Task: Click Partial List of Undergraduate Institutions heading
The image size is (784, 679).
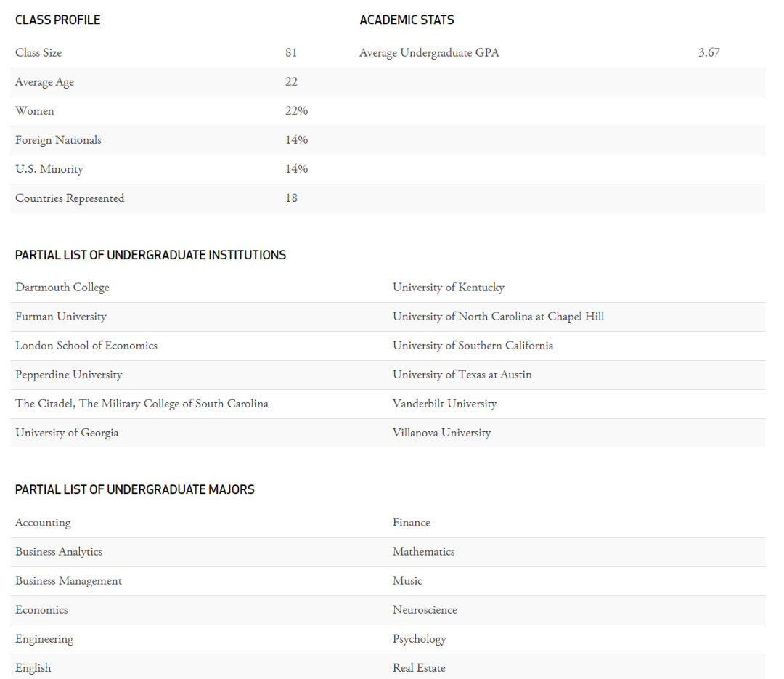Action: pos(150,255)
